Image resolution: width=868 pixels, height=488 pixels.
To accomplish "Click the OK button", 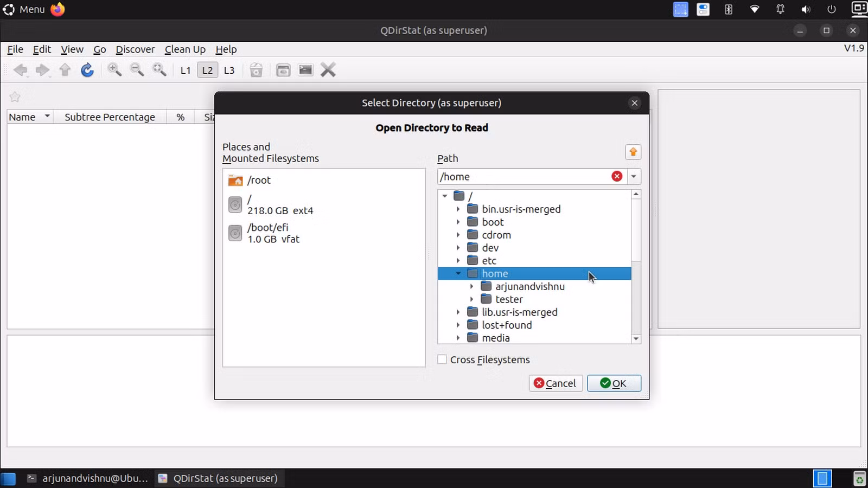I will 614,383.
